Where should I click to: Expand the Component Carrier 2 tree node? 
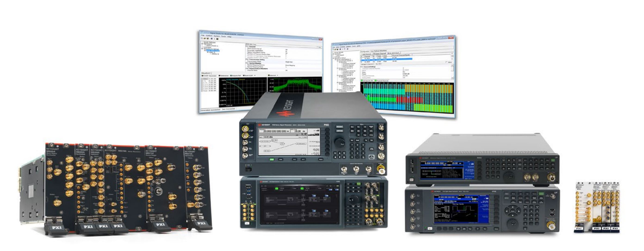(338, 68)
